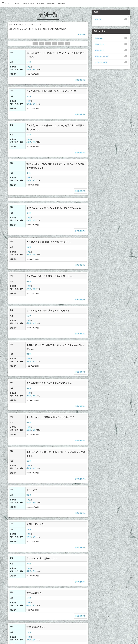This screenshot has height=644, width=138.
Task: Report the post 'できる限り後悔のない人生…'
Action: (80, 406)
